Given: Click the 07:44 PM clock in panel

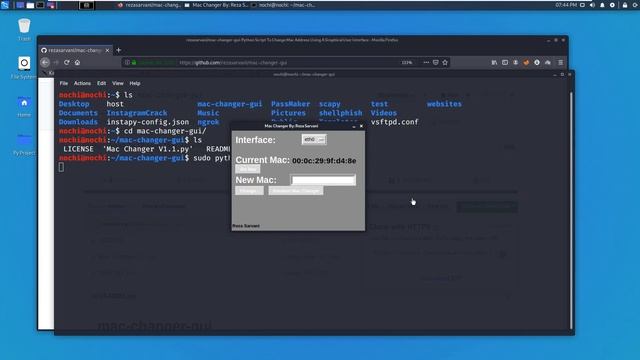Looking at the screenshot, I should coord(566,5).
